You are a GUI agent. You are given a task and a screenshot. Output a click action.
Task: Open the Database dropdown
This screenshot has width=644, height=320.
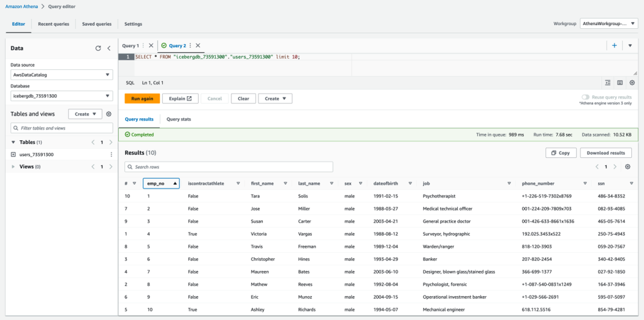(x=61, y=96)
